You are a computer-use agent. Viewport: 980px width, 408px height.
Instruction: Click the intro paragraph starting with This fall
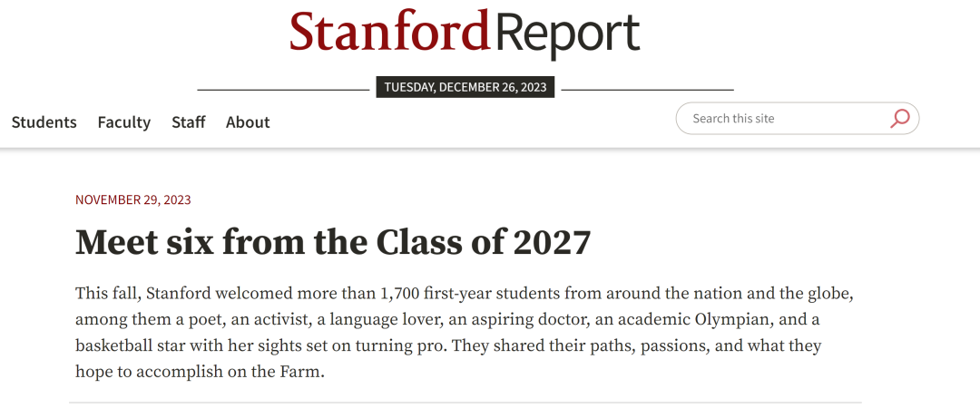pos(465,332)
